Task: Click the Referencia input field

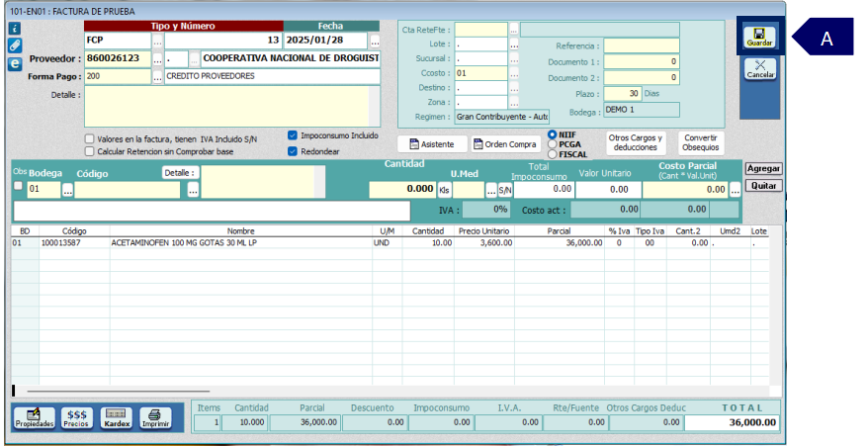Action: (642, 46)
